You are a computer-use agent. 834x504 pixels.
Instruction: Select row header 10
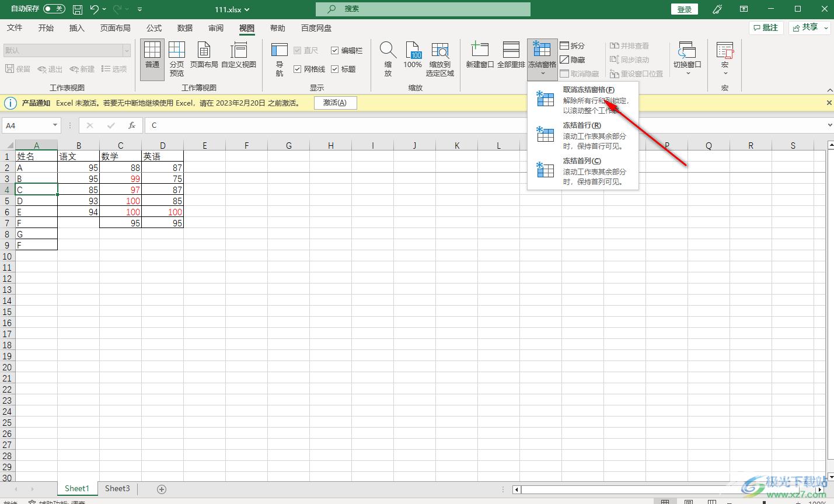7,257
